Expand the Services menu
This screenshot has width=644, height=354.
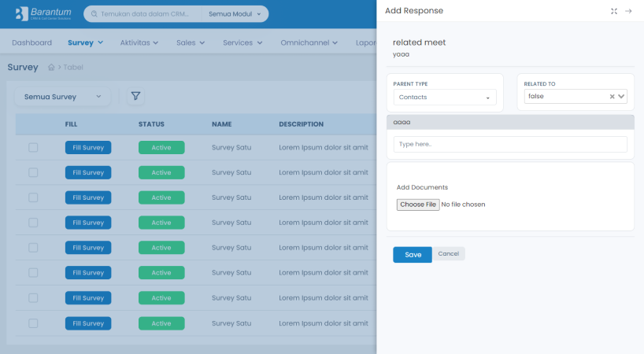(242, 42)
